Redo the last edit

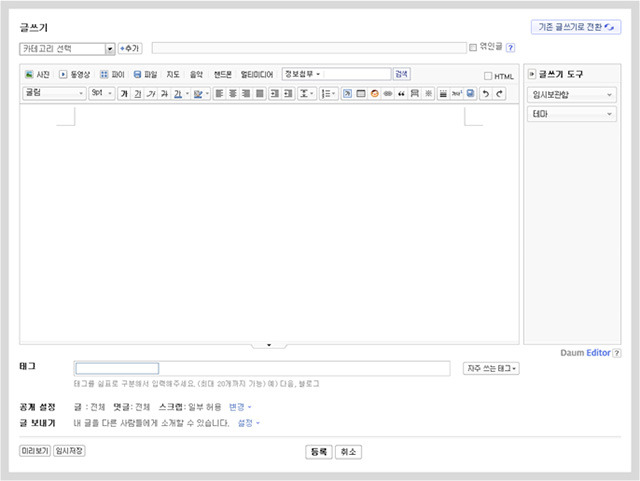click(x=499, y=94)
